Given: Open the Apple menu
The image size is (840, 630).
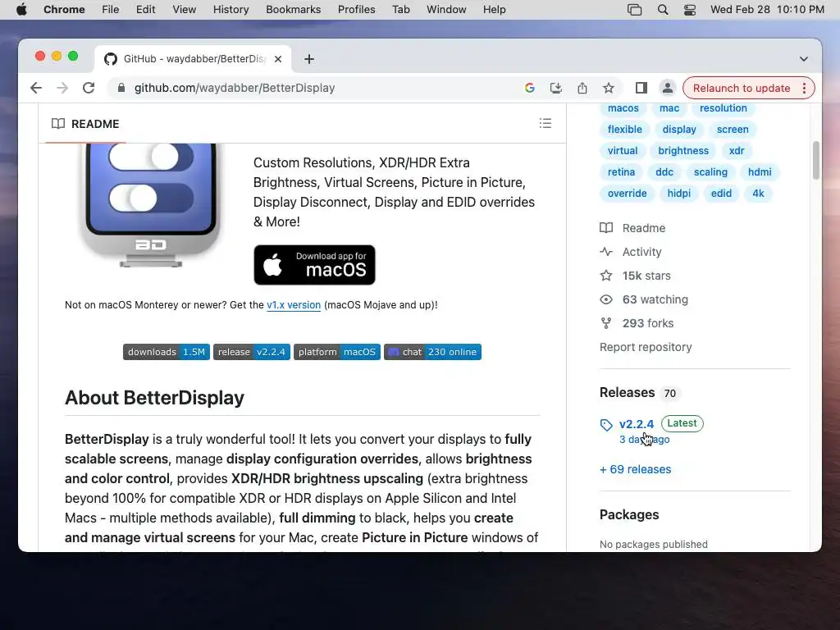Looking at the screenshot, I should click(21, 10).
